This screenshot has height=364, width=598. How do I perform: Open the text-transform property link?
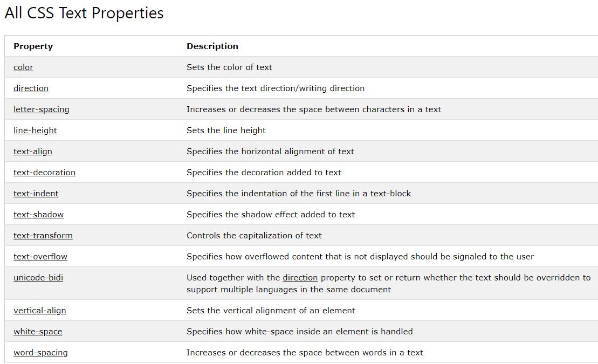(x=43, y=236)
